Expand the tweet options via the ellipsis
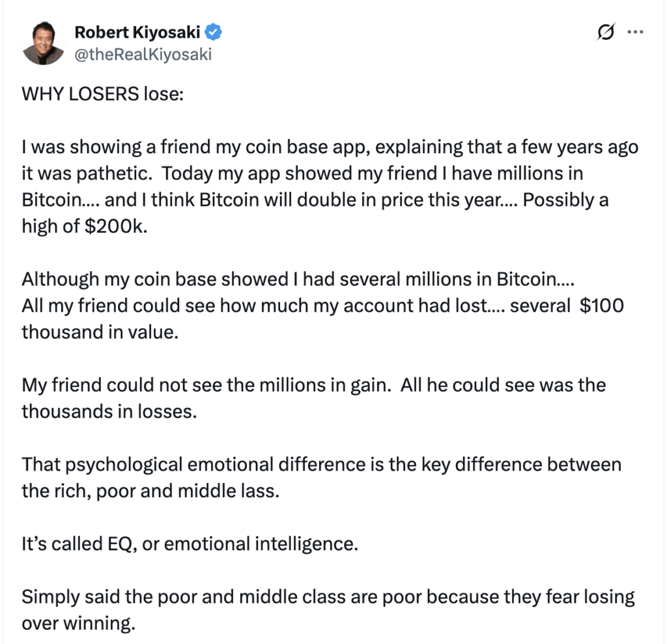Viewport: 667px width, 644px height. pyautogui.click(x=634, y=32)
